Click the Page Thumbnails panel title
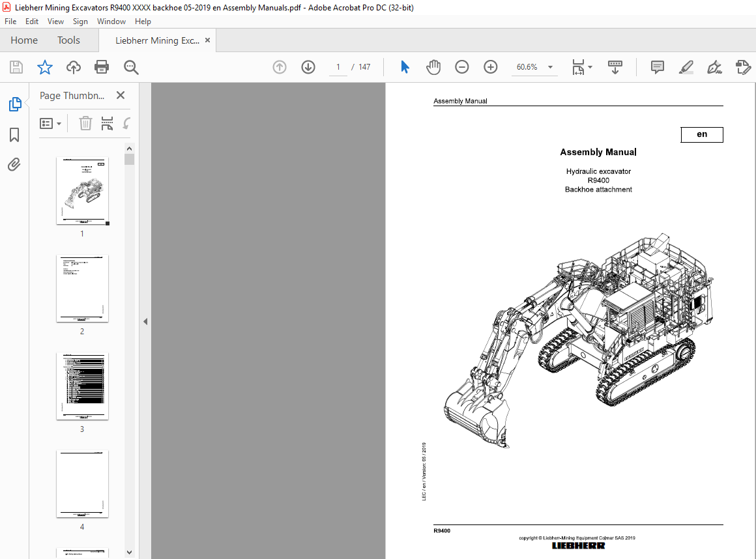Image resolution: width=756 pixels, height=559 pixels. (x=72, y=95)
